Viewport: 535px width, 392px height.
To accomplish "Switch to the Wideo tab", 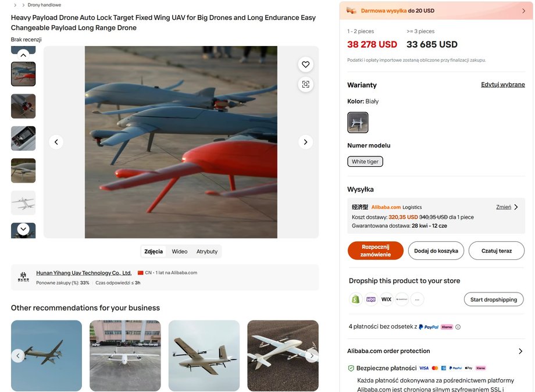I will click(x=179, y=251).
